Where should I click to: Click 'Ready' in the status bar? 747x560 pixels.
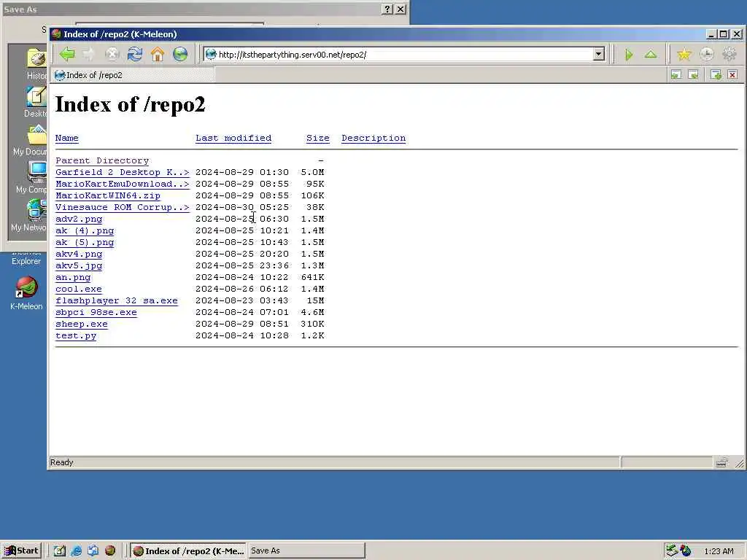[x=61, y=462]
